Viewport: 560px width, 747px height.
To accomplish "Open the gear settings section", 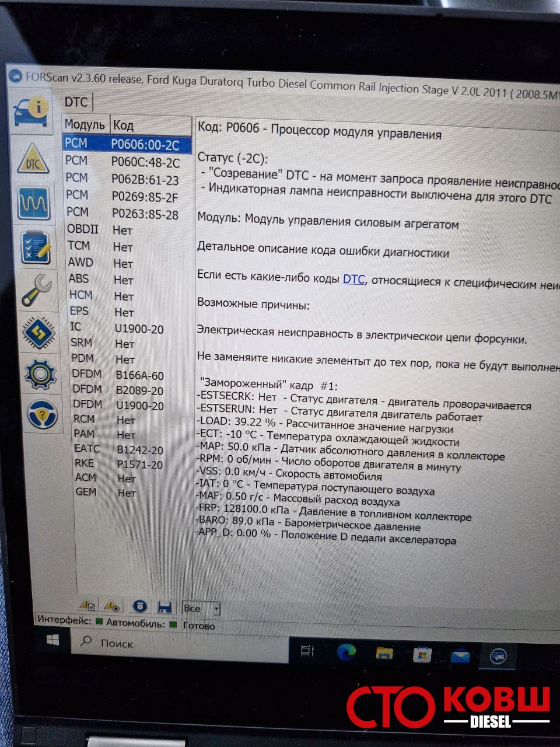I will pos(40,373).
